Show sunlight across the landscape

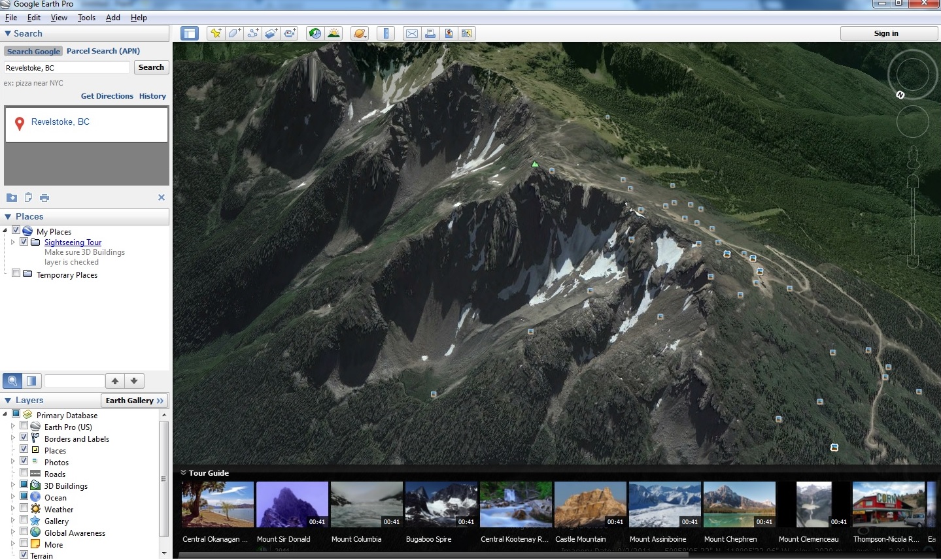pyautogui.click(x=334, y=33)
